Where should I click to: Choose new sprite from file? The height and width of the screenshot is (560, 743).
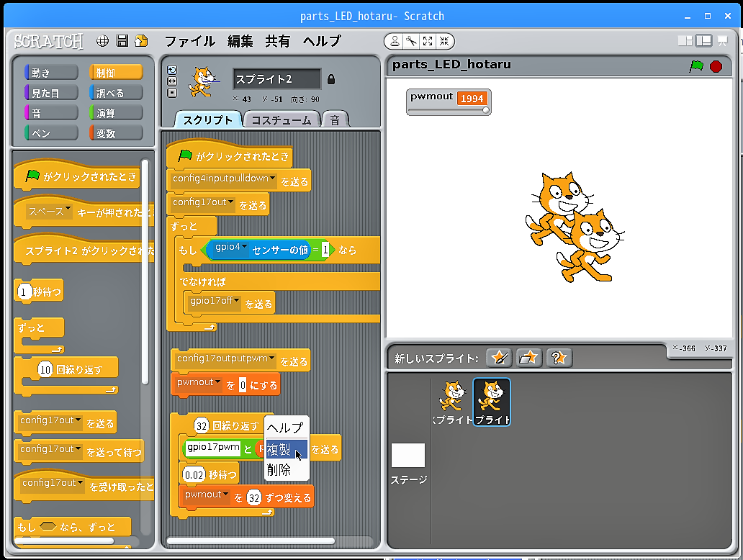pos(528,358)
